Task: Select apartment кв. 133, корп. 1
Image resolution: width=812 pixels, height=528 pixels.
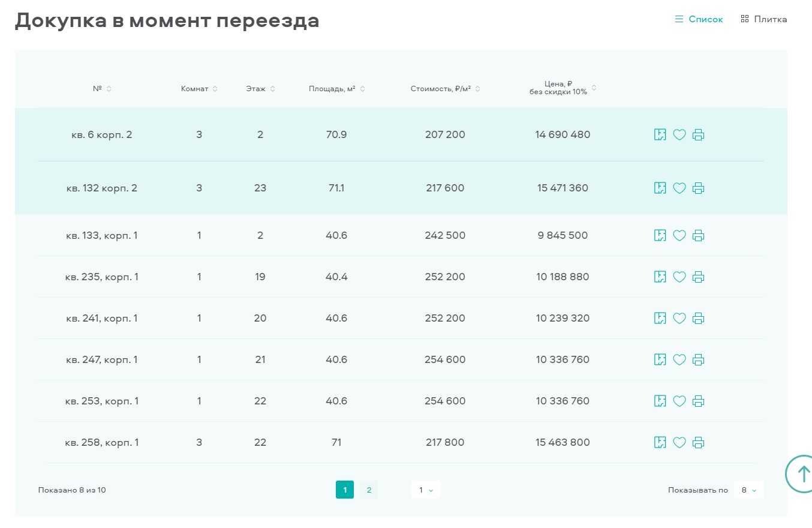Action: pyautogui.click(x=102, y=236)
